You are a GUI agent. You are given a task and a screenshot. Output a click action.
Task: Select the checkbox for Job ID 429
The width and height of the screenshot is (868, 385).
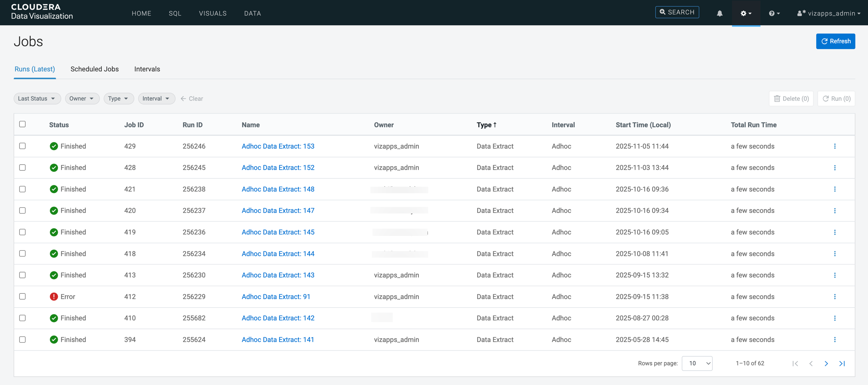(22, 146)
